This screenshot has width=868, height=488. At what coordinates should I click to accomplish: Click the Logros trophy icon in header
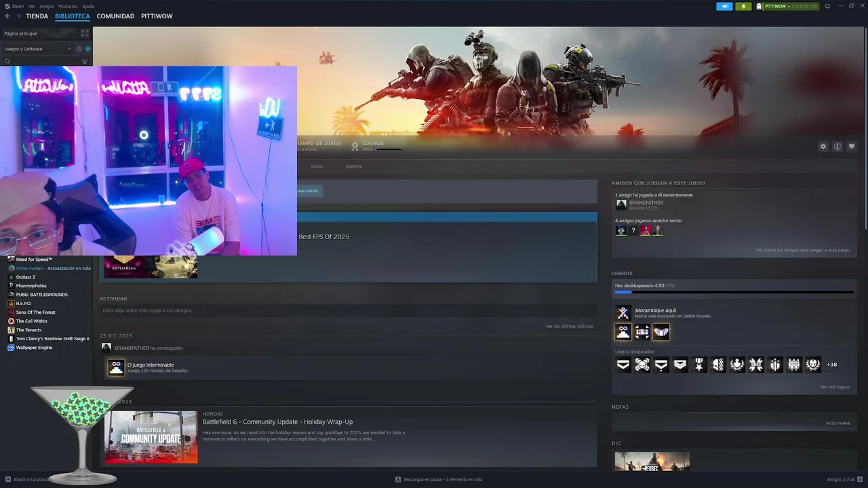point(355,146)
